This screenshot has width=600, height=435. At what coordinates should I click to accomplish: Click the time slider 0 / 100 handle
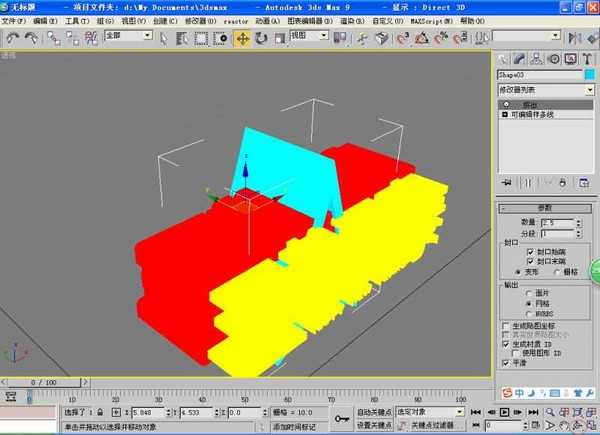pos(44,382)
